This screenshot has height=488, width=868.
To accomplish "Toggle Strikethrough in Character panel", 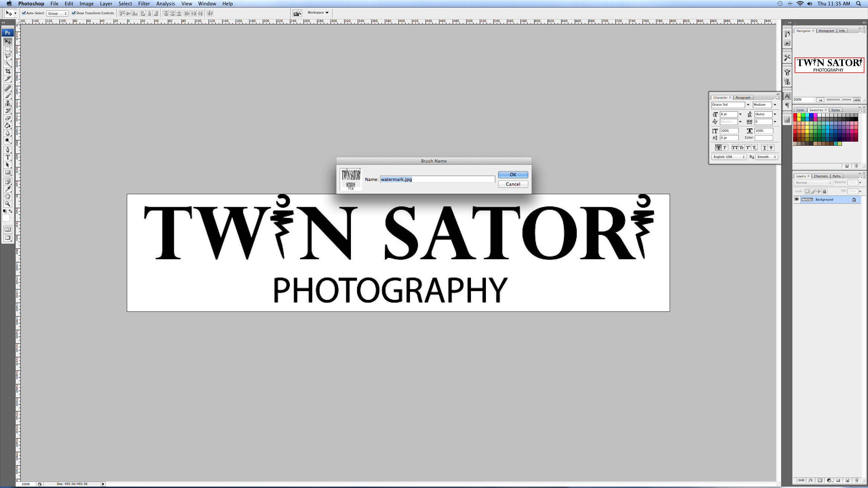I will click(771, 147).
